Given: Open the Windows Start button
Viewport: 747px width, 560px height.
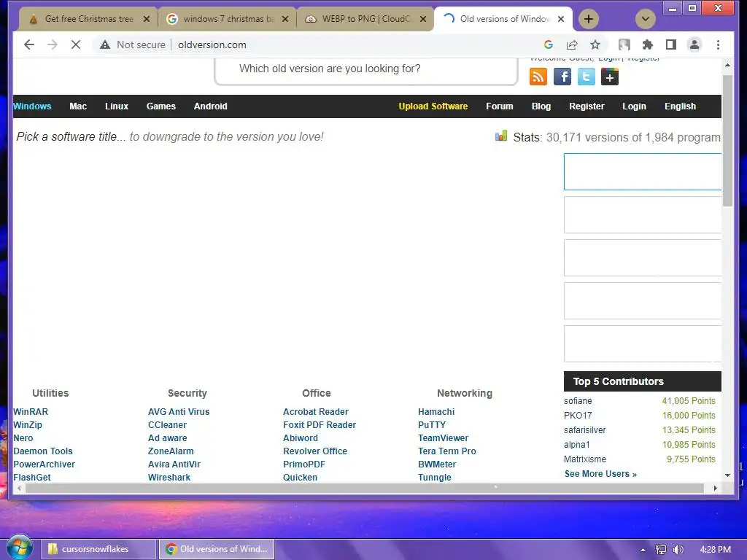Looking at the screenshot, I should point(19,548).
